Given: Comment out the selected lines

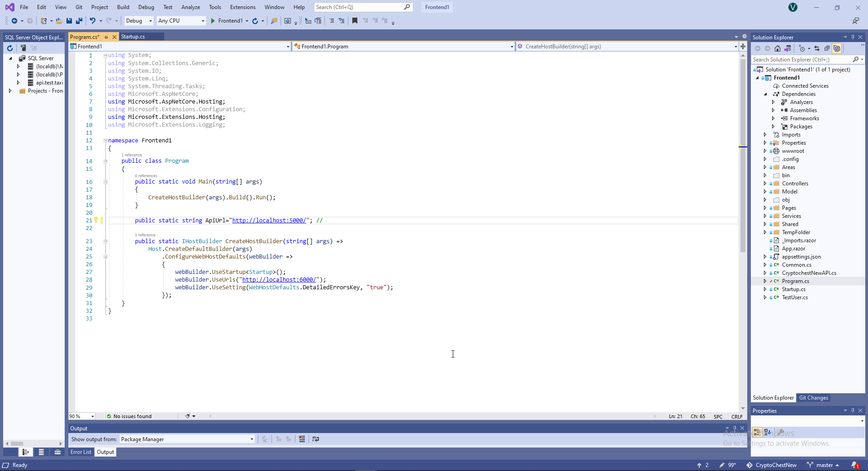Looking at the screenshot, I should pyautogui.click(x=332, y=21).
